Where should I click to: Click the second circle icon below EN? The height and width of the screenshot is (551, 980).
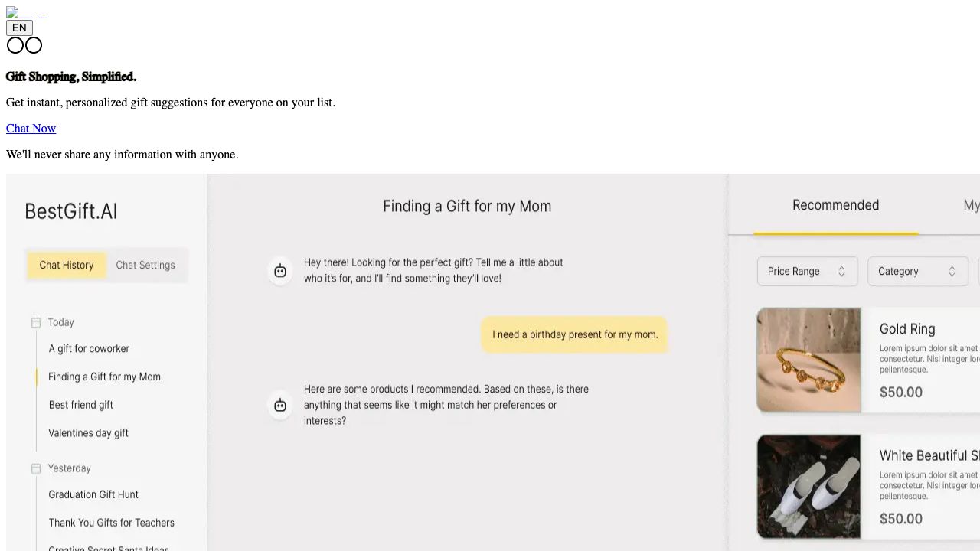(34, 45)
